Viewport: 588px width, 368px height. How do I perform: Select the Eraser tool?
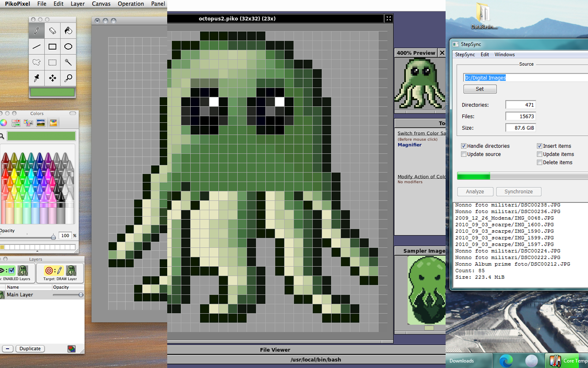click(52, 31)
